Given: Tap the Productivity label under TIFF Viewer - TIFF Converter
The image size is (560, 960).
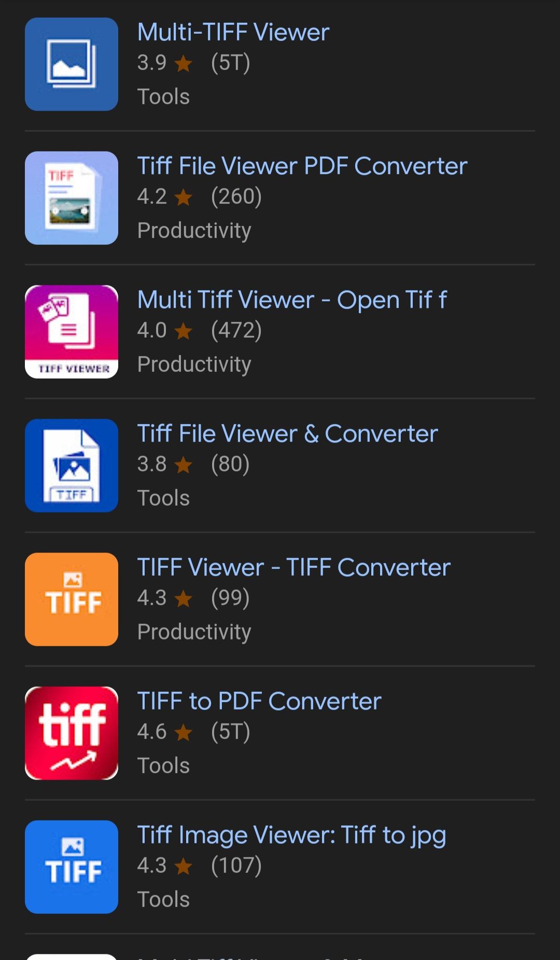Looking at the screenshot, I should coord(194,632).
